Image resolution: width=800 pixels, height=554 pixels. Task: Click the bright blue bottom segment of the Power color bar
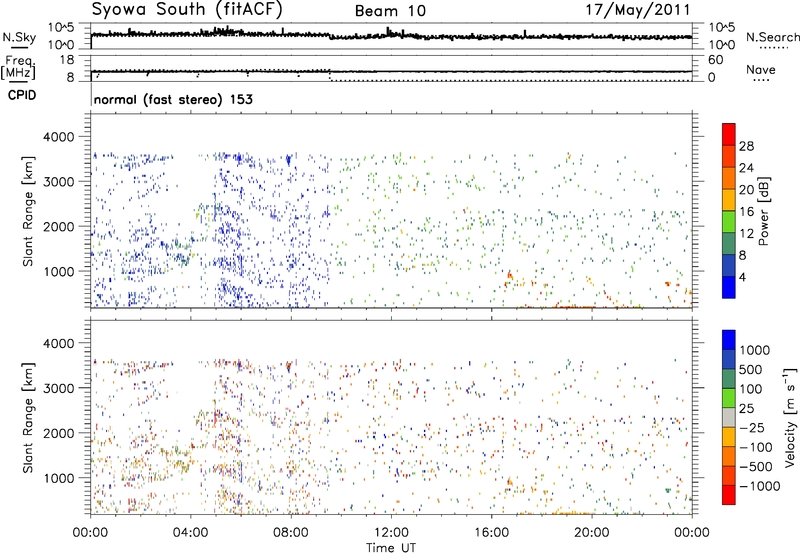pos(729,288)
